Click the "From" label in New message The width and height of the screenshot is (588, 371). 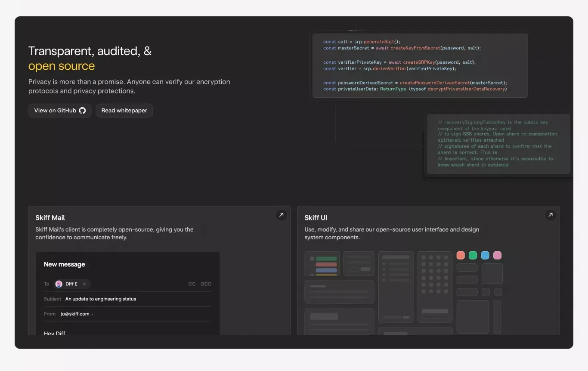[x=50, y=314]
